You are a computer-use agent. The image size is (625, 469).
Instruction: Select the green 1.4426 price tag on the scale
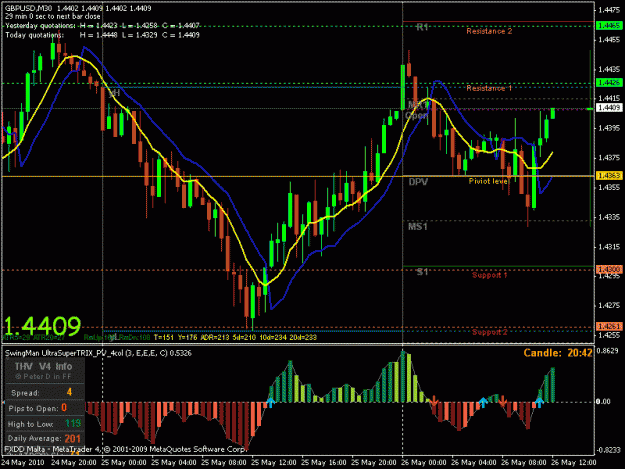(609, 82)
